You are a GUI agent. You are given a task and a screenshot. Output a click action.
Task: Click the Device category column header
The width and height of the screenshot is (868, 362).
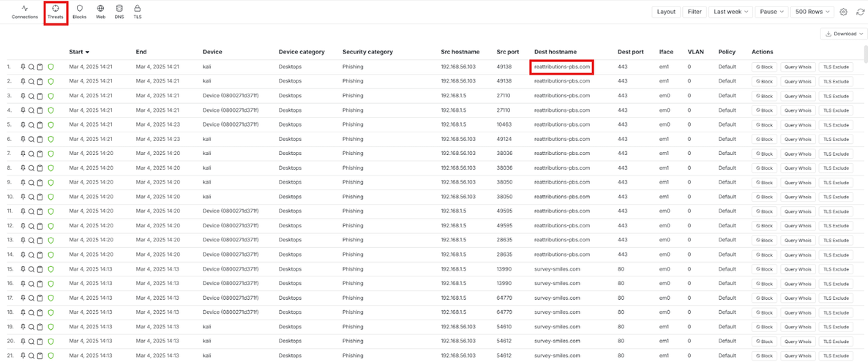302,52
